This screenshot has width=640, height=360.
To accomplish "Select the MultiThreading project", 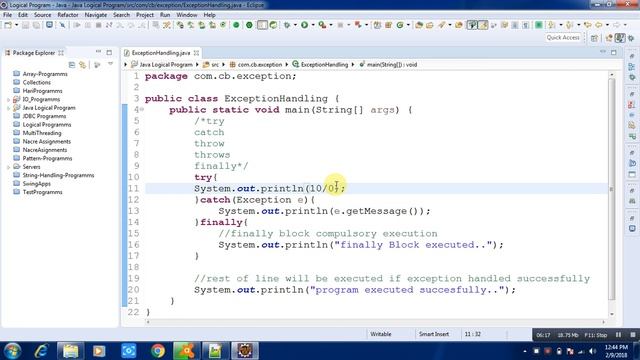I will (42, 133).
